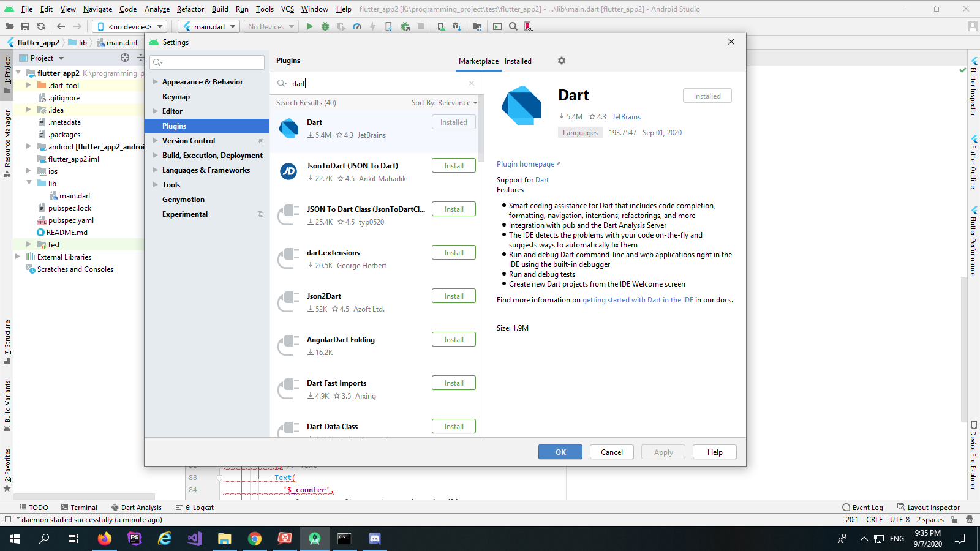Open the main.dart run configuration dropdown
This screenshot has height=551, width=980.
click(209, 26)
